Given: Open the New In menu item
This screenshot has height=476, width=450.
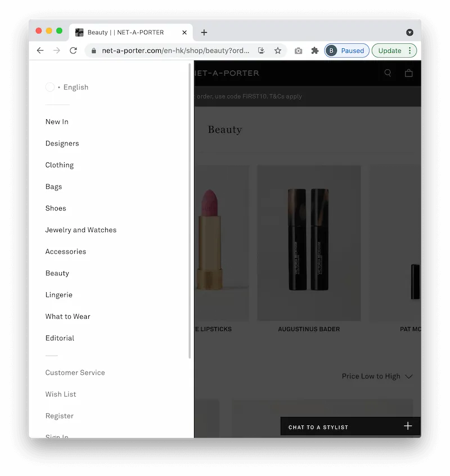Looking at the screenshot, I should pyautogui.click(x=57, y=122).
